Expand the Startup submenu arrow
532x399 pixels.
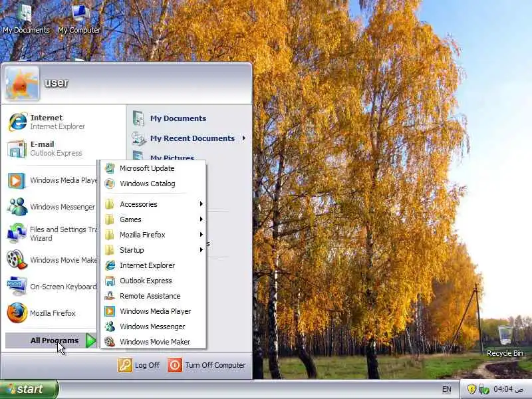[201, 250]
